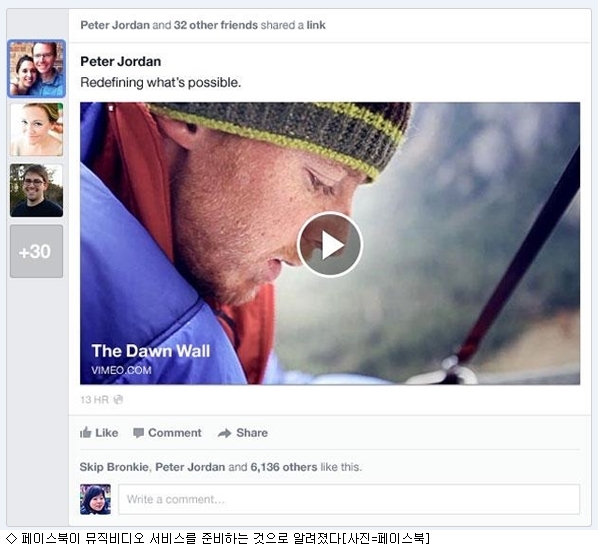Select the couple profile photo thumbnail
The height and width of the screenshot is (550, 598).
(36, 69)
